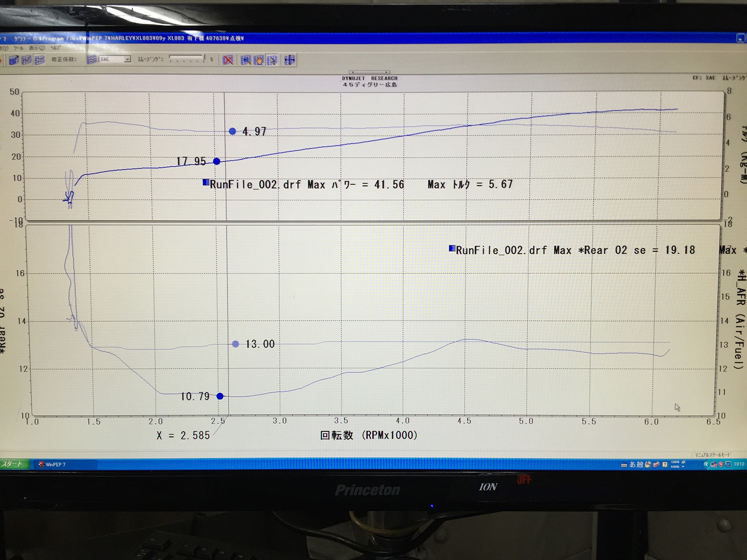Open the 表示 menu
The height and width of the screenshot is (560, 747).
[x=36, y=48]
